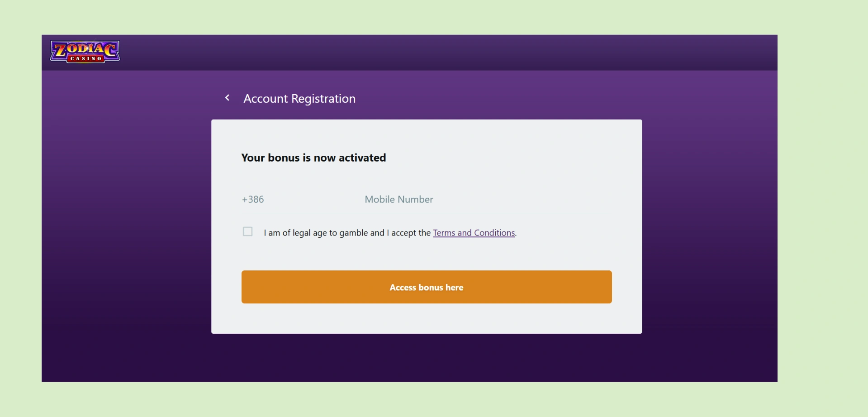
Task: Click the word Registration in the title
Action: click(323, 99)
